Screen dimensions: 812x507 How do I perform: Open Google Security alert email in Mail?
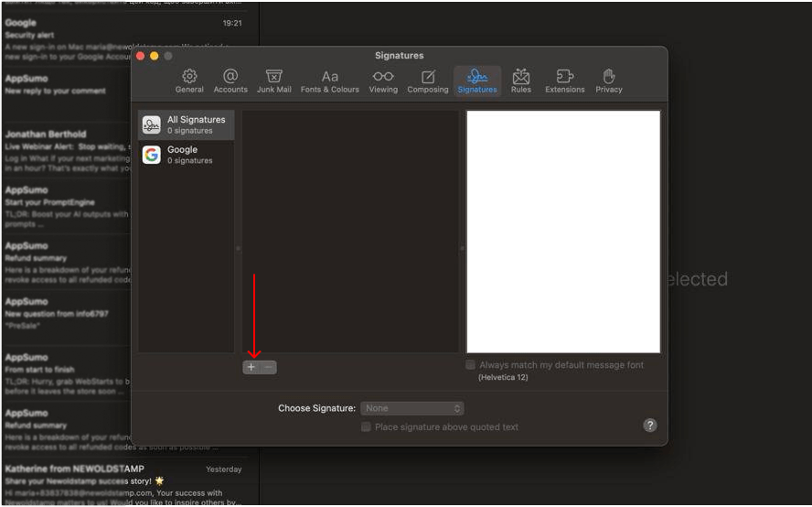[x=68, y=40]
